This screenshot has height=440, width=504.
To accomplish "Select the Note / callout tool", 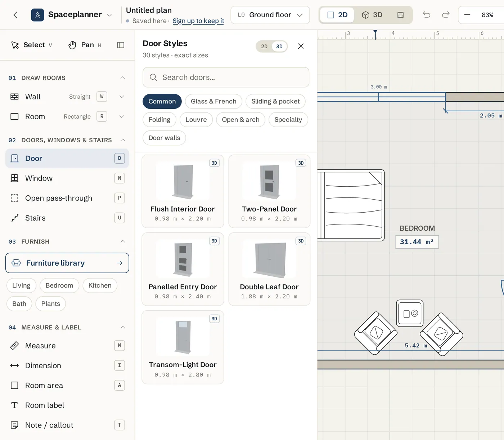I will pos(67,425).
